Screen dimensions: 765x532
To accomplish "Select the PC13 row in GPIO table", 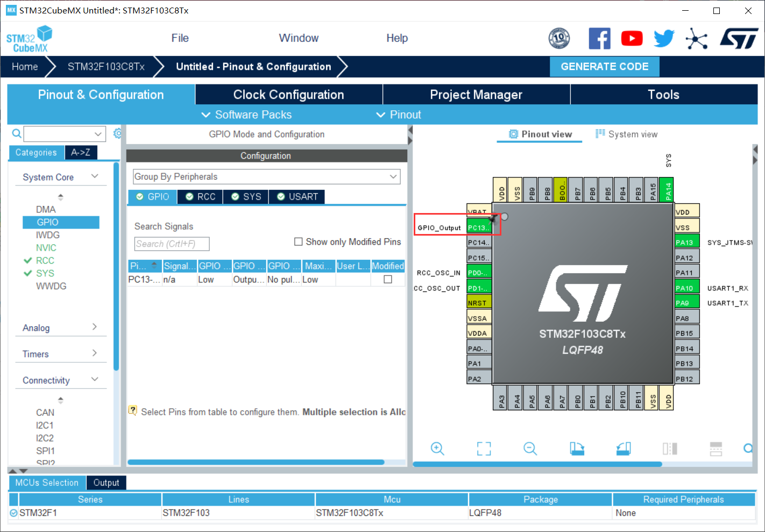I will [266, 279].
